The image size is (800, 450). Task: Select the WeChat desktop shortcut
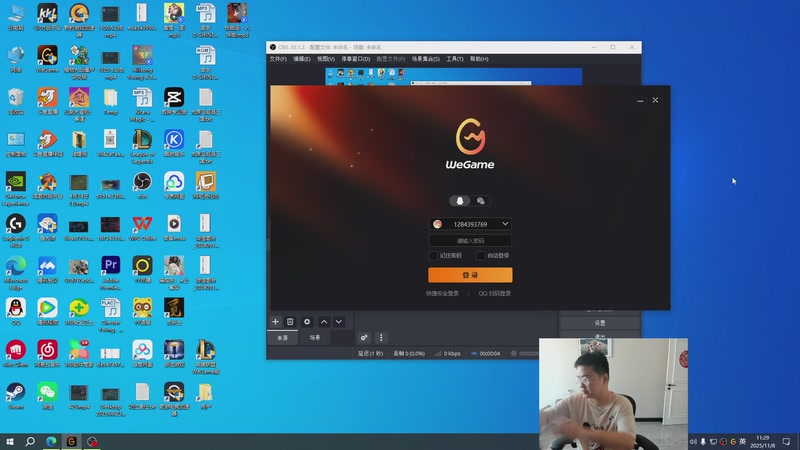[x=47, y=396]
